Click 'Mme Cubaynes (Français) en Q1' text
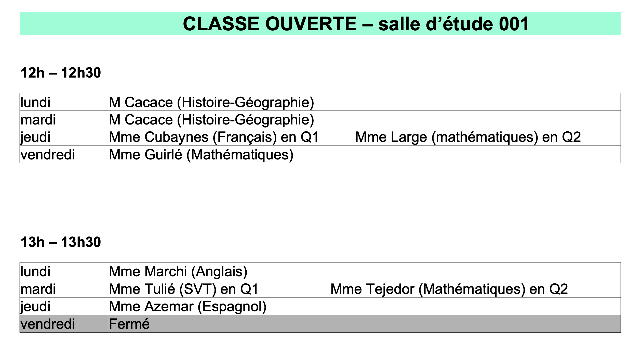The height and width of the screenshot is (351, 644). 214,137
